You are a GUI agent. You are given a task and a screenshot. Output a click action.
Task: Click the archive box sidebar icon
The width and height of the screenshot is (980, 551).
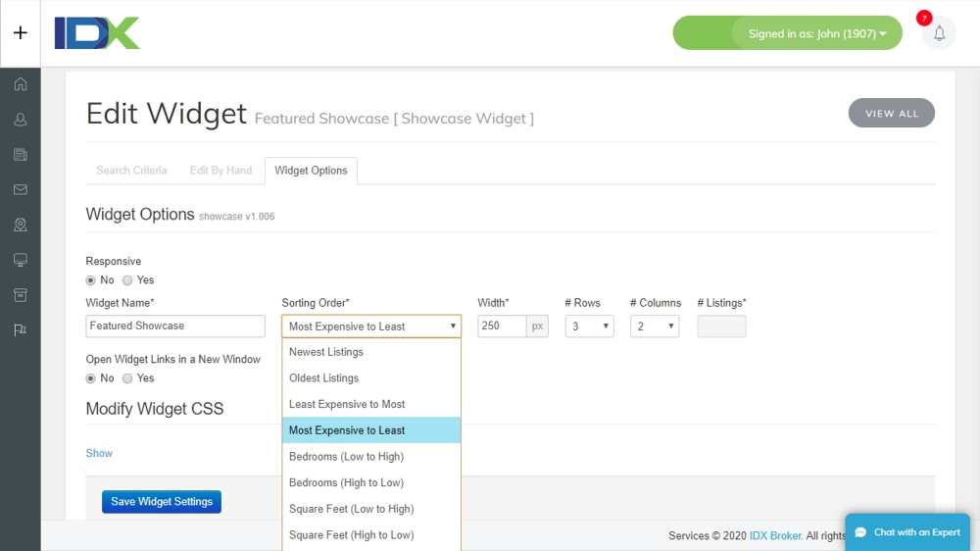coord(21,295)
